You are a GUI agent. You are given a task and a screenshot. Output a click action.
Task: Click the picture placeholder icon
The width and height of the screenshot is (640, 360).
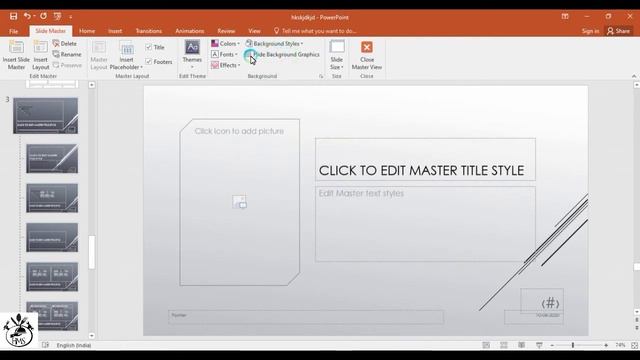[240, 202]
